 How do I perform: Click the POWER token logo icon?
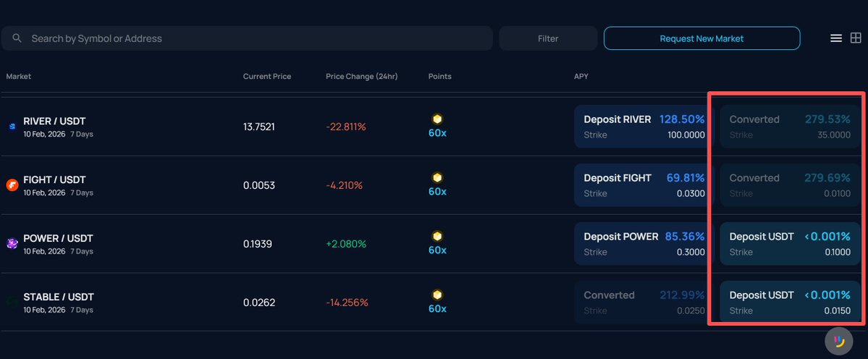12,244
